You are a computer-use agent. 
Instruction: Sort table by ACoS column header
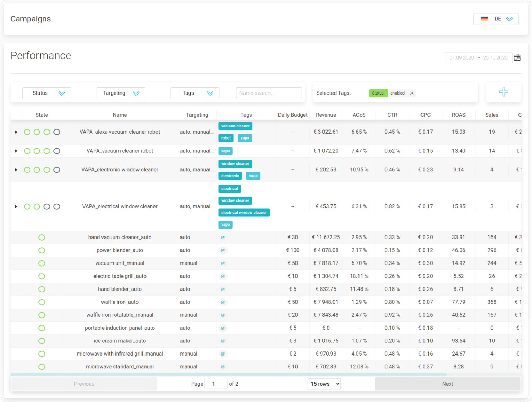[359, 115]
